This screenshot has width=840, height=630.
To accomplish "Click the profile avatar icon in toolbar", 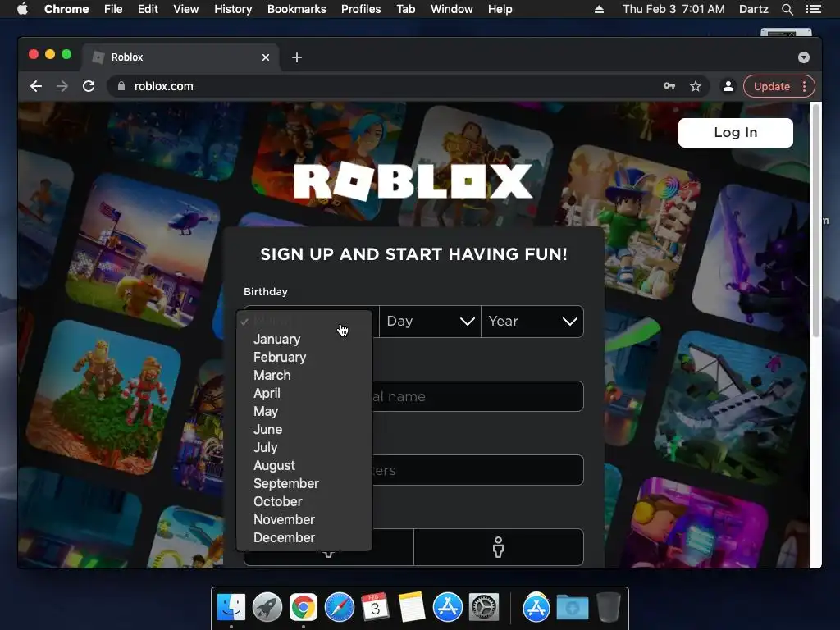I will pos(728,86).
